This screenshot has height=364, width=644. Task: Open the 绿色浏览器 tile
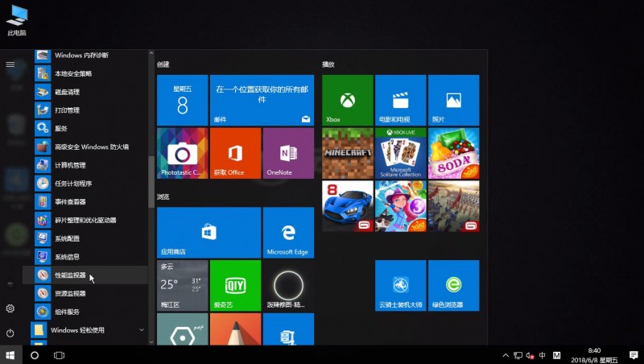tap(453, 286)
